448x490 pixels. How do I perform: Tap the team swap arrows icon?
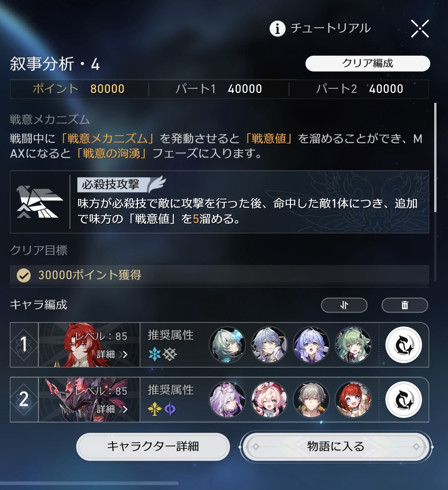[x=344, y=305]
